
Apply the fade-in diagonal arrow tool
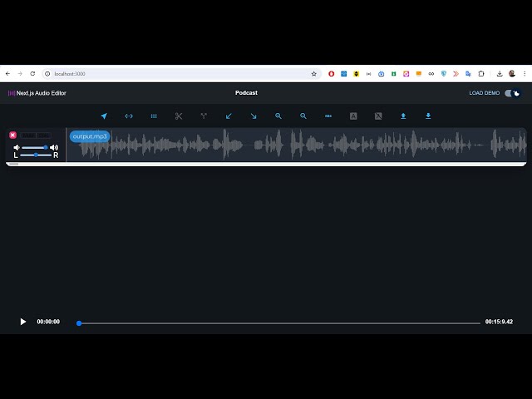[229, 116]
